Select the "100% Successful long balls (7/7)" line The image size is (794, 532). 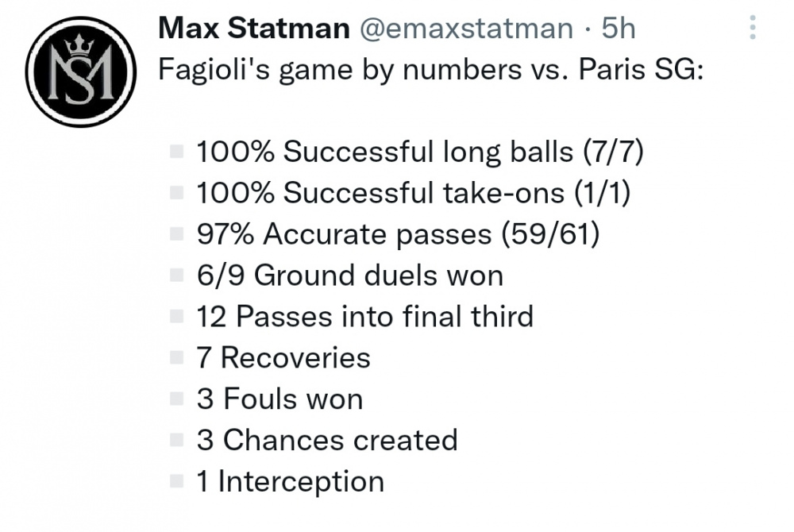420,152
